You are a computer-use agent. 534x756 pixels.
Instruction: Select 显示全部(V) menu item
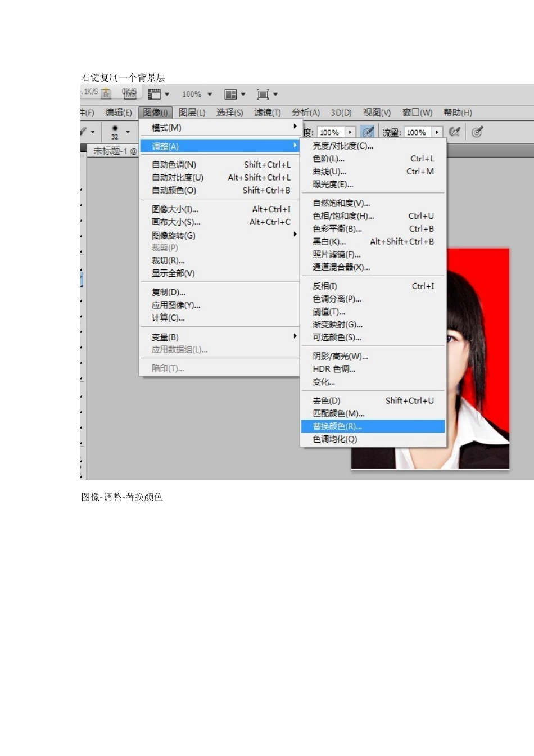220,273
